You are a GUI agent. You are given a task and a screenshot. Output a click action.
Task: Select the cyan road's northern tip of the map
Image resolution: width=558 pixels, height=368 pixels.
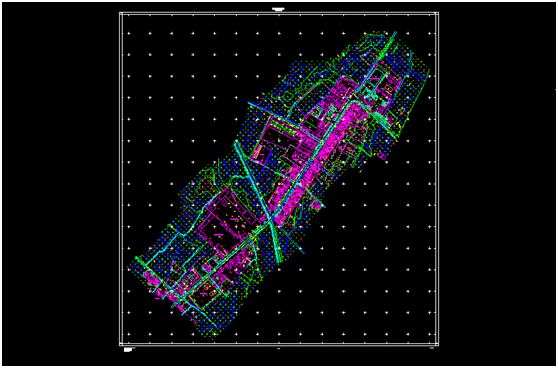[x=396, y=33]
